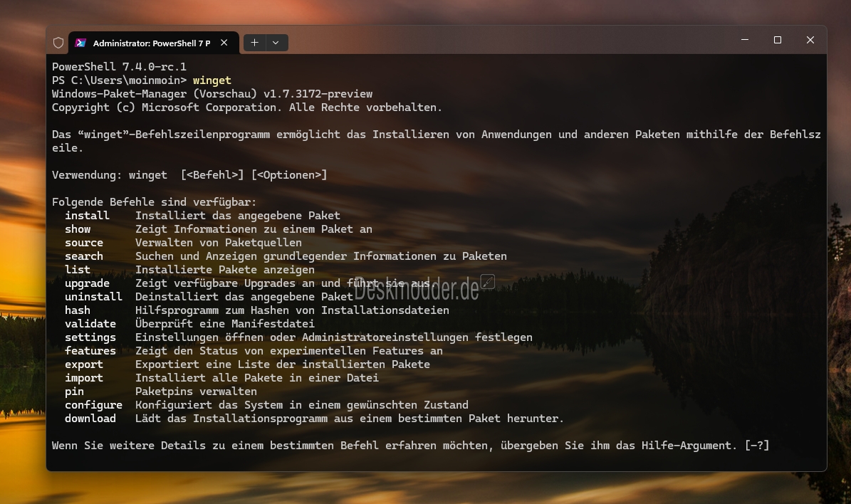Click the 'pin' command name
This screenshot has width=851, height=504.
click(74, 392)
